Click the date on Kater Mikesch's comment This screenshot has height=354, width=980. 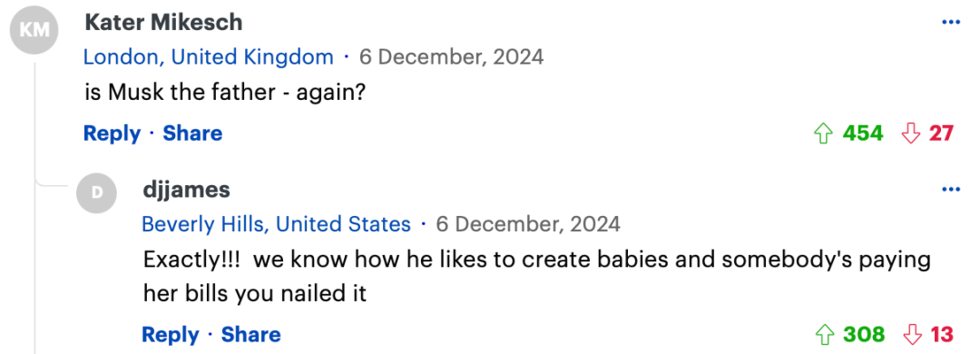[x=451, y=57]
